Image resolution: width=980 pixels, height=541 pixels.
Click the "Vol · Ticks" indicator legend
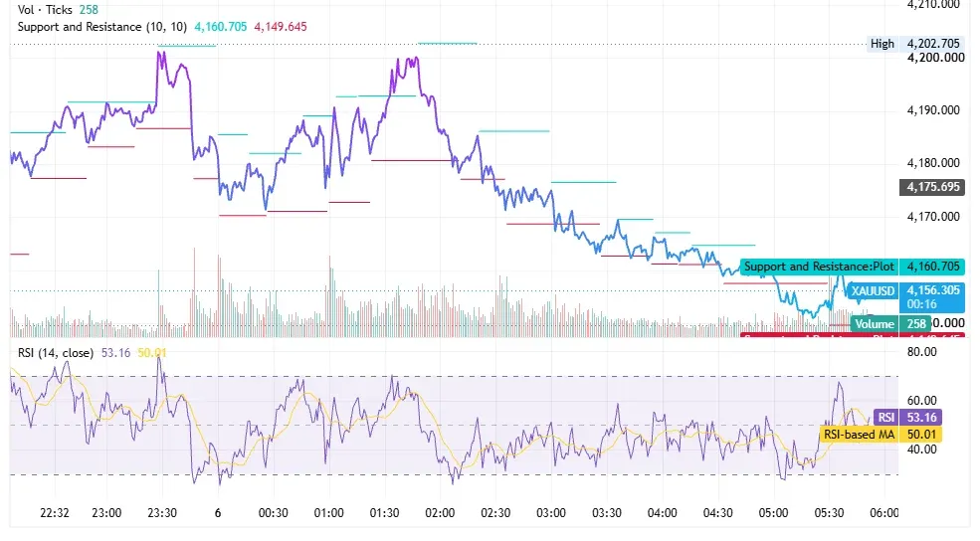click(45, 9)
